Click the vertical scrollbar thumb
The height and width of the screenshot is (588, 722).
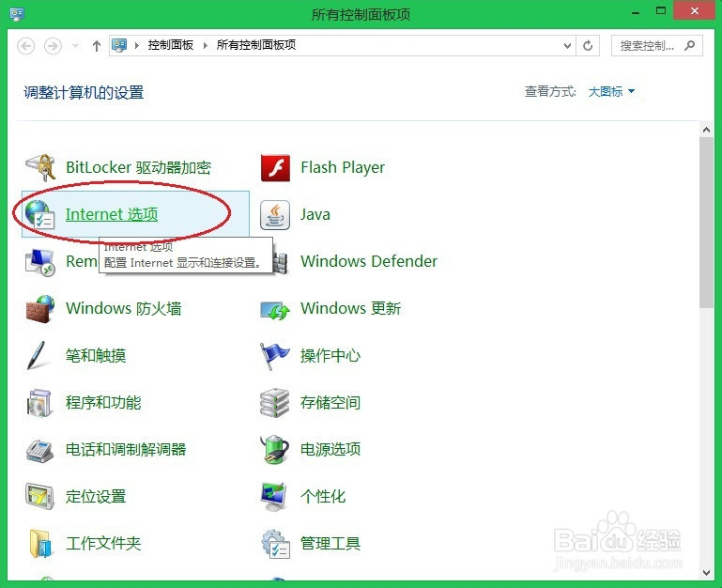coord(706,223)
